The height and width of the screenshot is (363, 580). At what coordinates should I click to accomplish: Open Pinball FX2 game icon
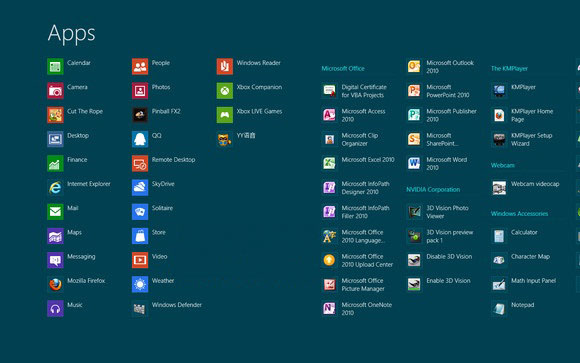tap(140, 115)
